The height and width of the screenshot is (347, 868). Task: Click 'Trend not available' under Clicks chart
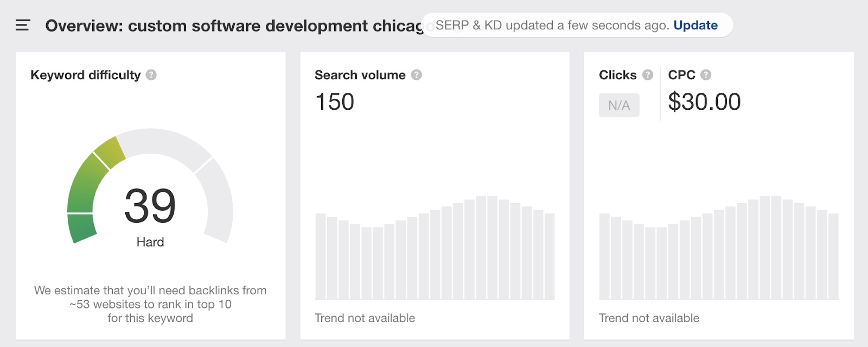click(x=649, y=318)
